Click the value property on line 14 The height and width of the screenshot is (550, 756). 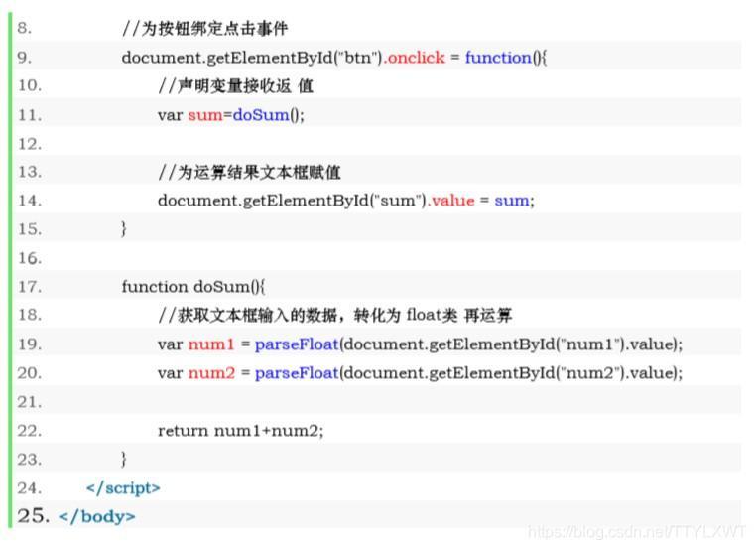(452, 201)
